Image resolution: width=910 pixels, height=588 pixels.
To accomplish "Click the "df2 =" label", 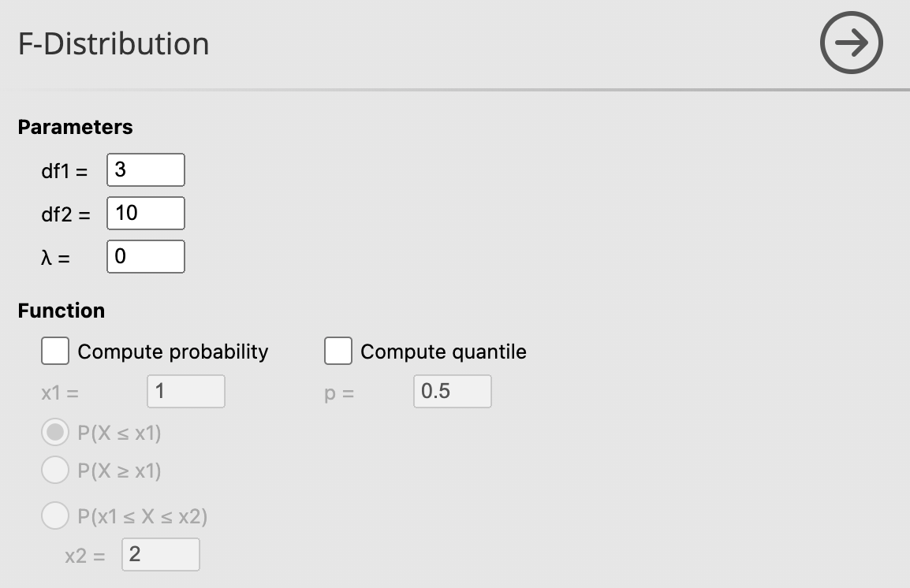I will [65, 214].
